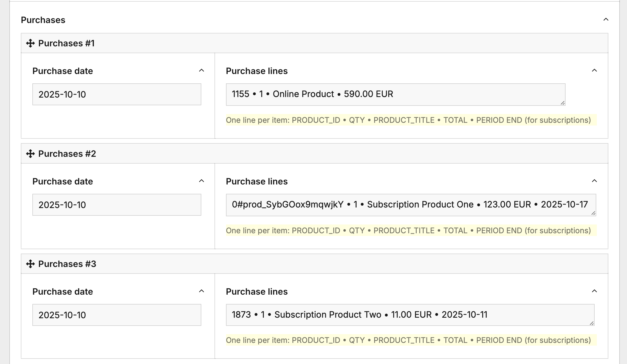627x364 pixels.
Task: Click the Purchases #2 header bar
Action: click(x=314, y=154)
